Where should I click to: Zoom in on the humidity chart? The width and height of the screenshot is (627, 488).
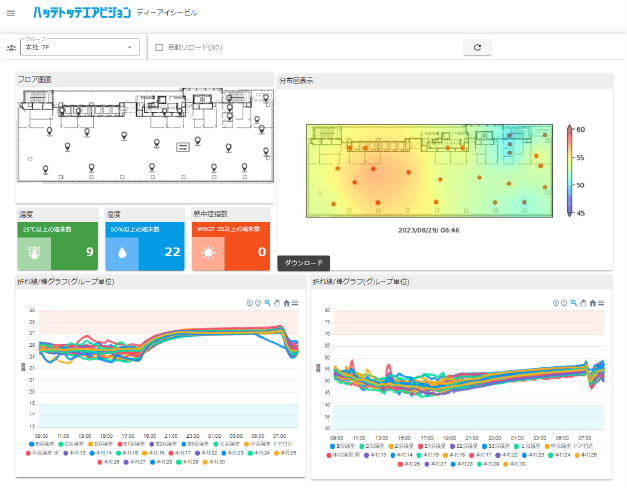click(555, 303)
